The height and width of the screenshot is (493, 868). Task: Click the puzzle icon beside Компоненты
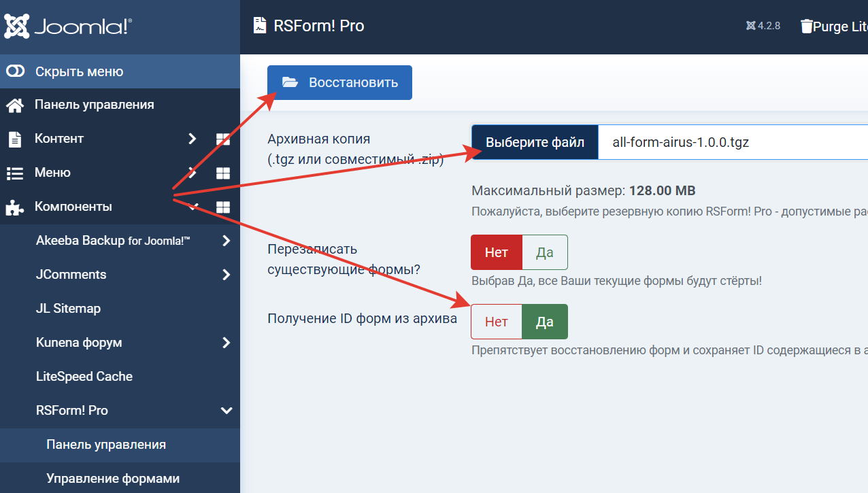coord(15,207)
